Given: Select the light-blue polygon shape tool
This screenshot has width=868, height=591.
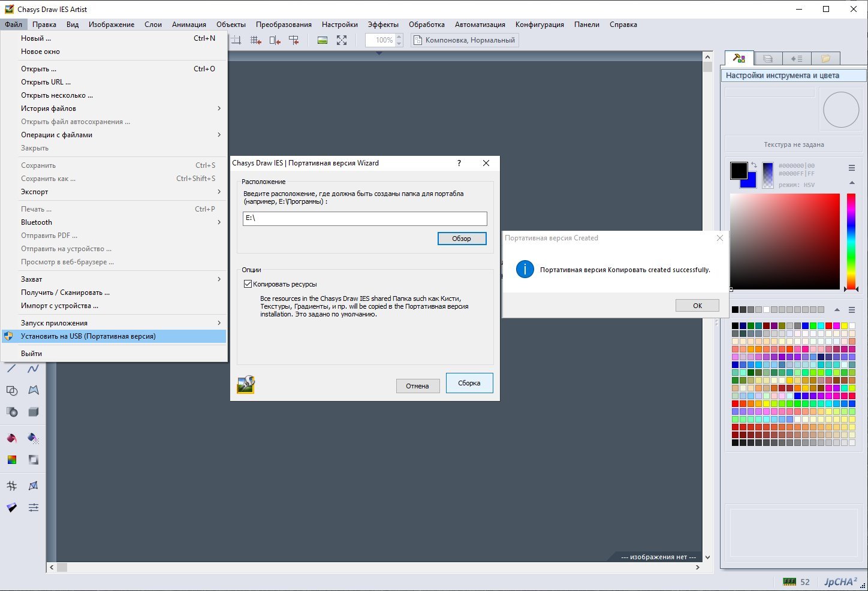Looking at the screenshot, I should coord(34,390).
